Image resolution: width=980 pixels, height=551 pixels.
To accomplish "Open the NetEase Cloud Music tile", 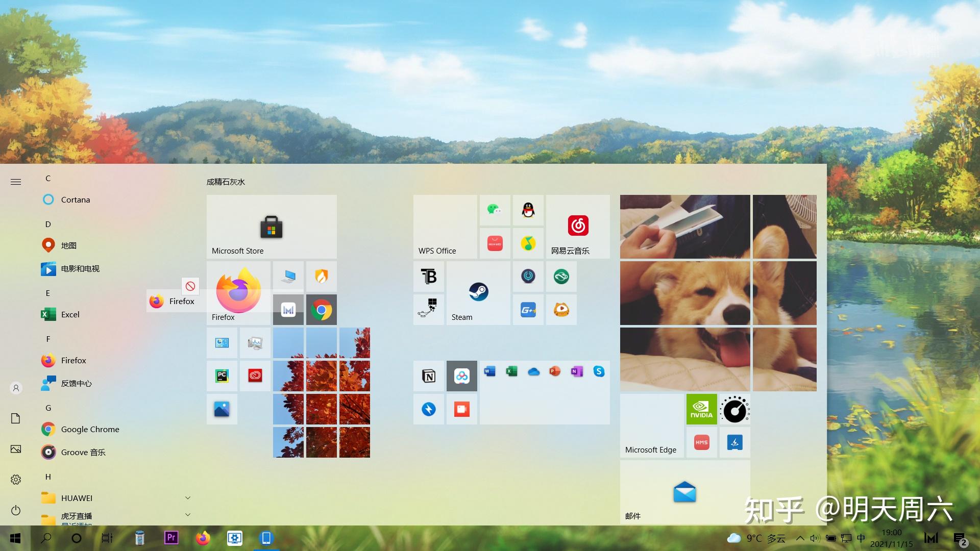I will click(578, 227).
